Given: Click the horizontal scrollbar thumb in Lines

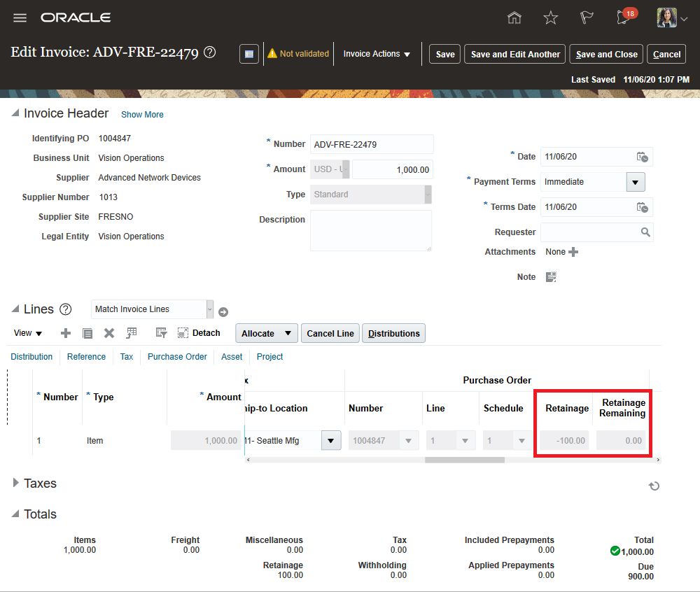Looking at the screenshot, I should click(x=464, y=460).
